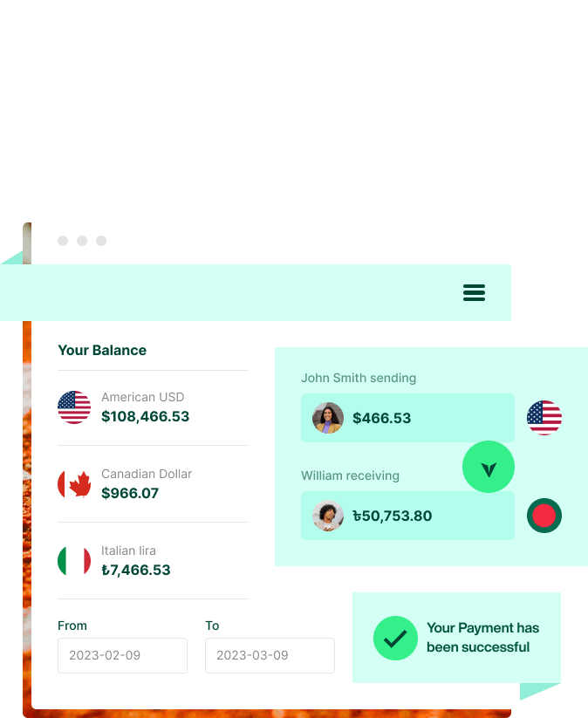The image size is (588, 718).
Task: Click the Your Payment has been successful message
Action: pos(482,638)
